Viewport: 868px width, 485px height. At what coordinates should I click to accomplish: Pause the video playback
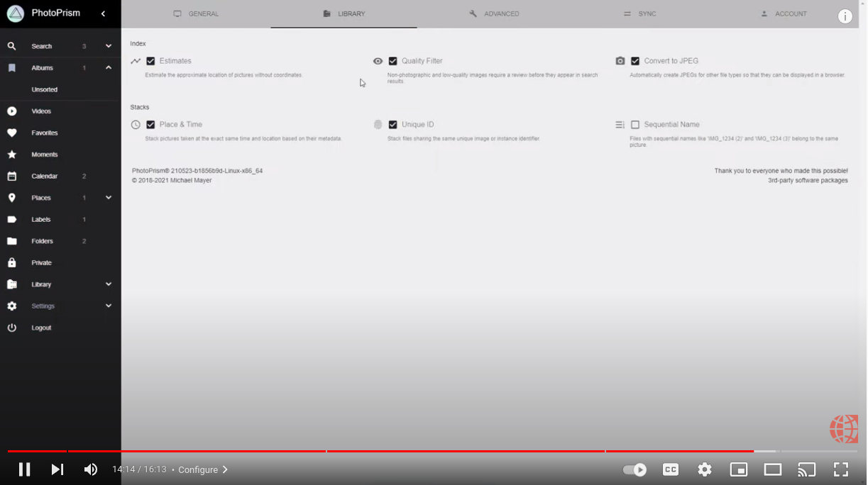pyautogui.click(x=24, y=469)
